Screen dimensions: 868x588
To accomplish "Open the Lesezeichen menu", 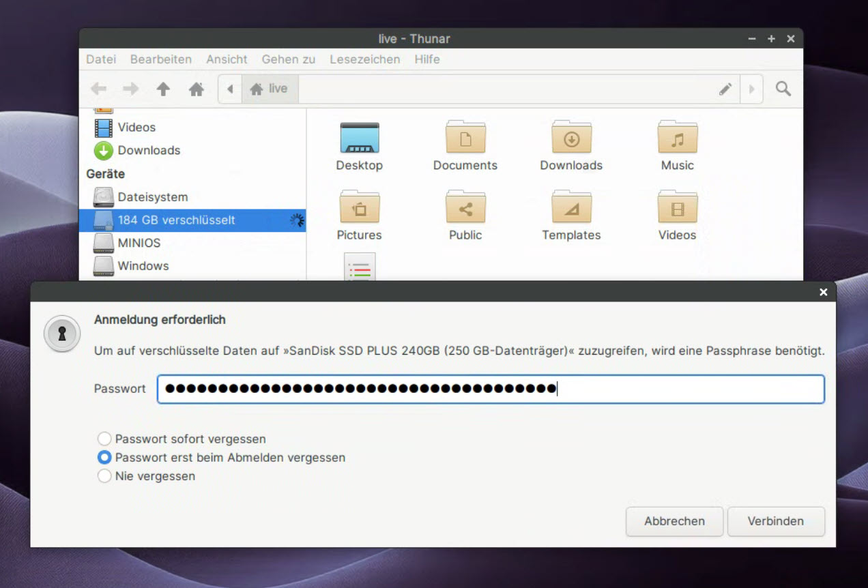I will (364, 59).
